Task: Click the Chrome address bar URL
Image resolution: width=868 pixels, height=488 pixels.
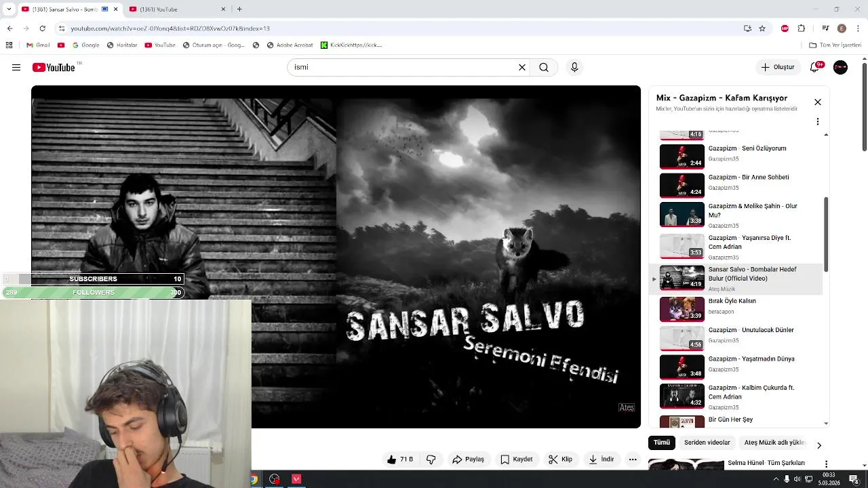Action: coord(170,28)
